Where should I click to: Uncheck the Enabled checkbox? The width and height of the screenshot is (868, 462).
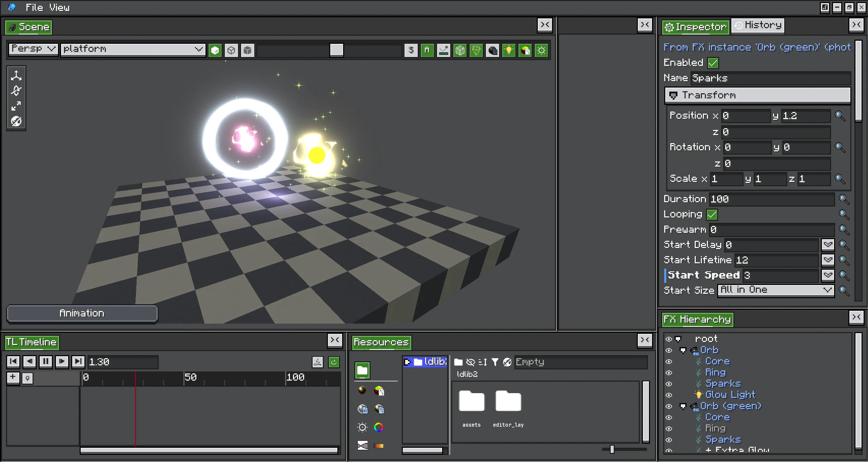pos(713,63)
